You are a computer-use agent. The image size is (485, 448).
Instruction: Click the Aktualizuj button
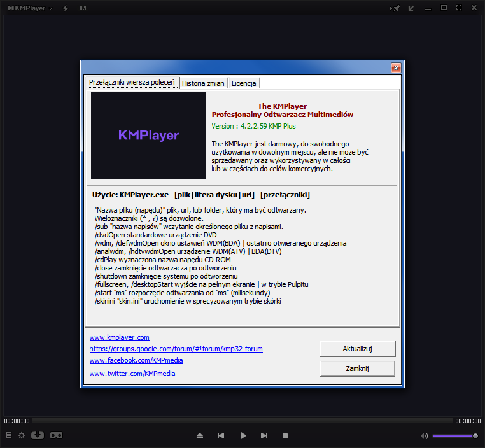click(x=358, y=349)
